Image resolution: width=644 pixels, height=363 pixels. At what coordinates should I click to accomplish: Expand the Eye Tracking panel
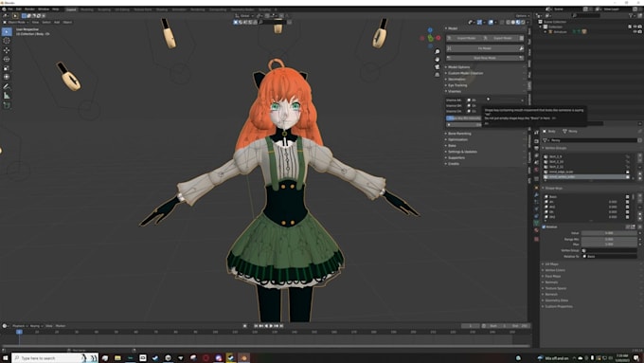pos(456,85)
